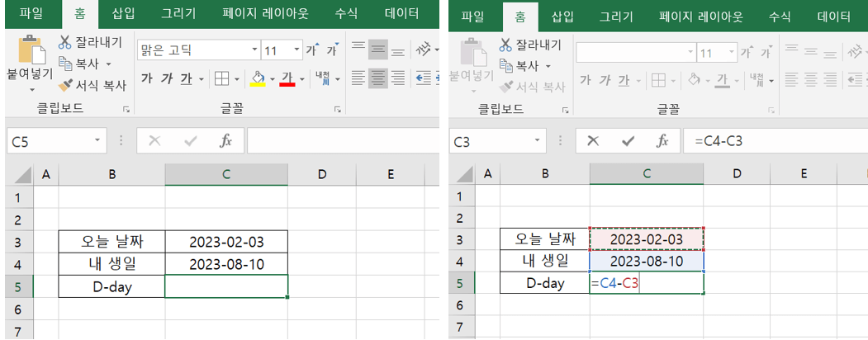The height and width of the screenshot is (340, 868).
Task: Bottom align cell content, left window
Action: pyautogui.click(x=398, y=50)
